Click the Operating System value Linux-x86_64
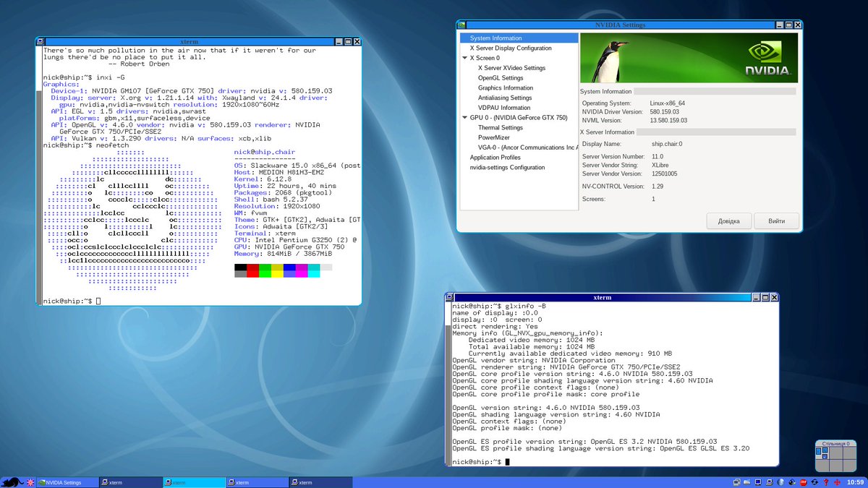Screen dimensions: 868x488 (x=667, y=103)
